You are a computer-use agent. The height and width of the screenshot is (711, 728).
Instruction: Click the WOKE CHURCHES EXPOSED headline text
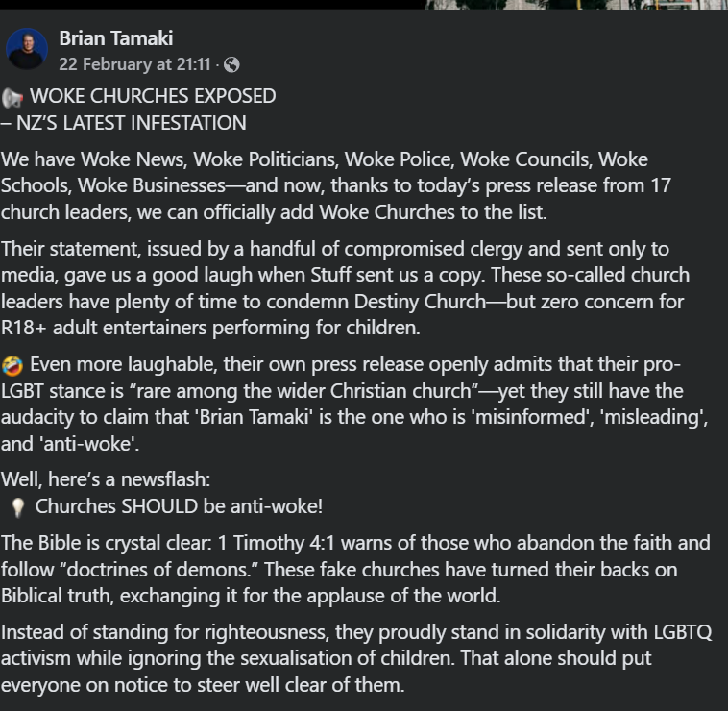click(153, 96)
